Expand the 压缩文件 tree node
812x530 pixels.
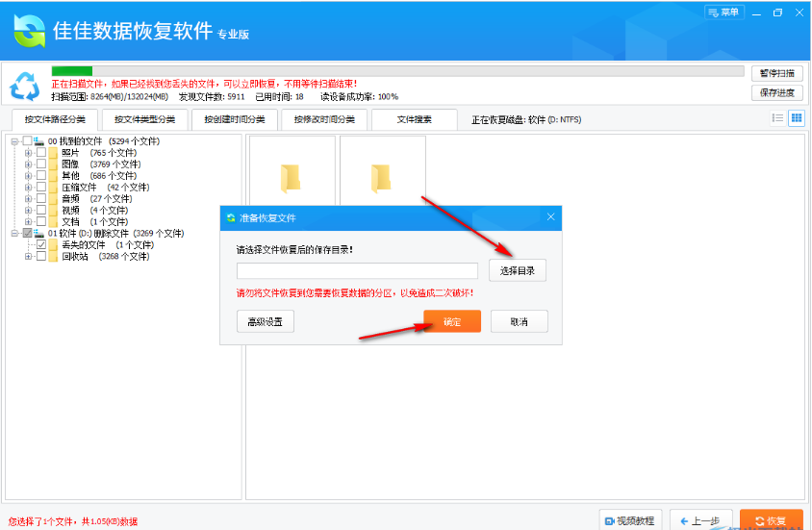pyautogui.click(x=29, y=188)
